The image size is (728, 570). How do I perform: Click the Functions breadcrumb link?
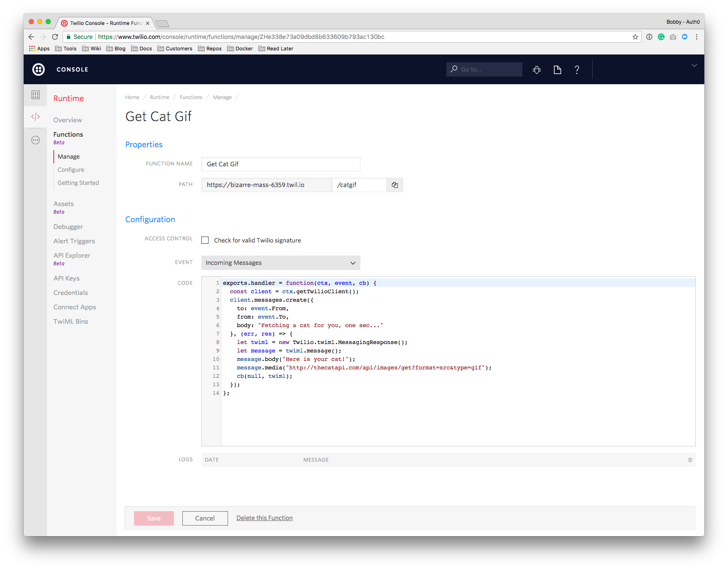tap(191, 97)
